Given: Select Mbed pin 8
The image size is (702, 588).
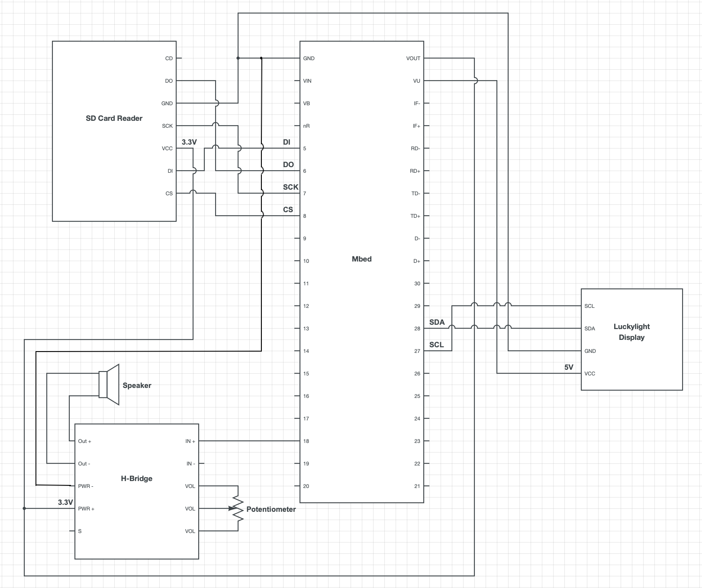Looking at the screenshot, I should coord(305,216).
